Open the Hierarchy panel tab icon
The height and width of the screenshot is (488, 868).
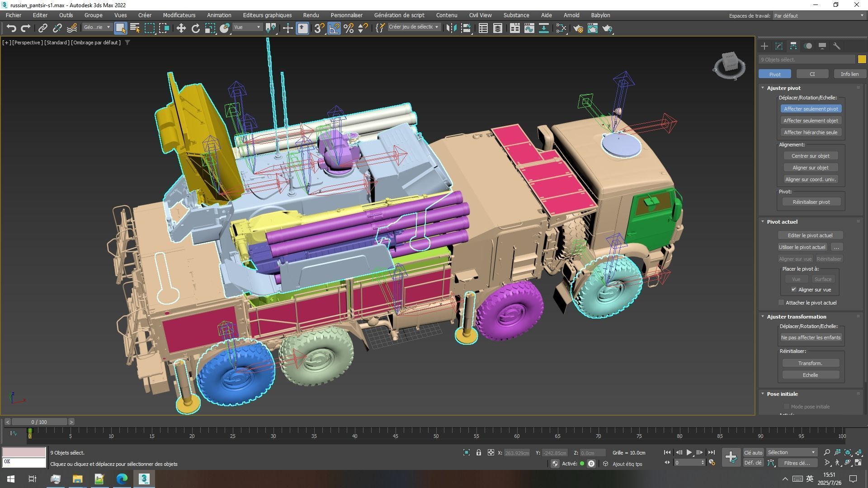[793, 46]
